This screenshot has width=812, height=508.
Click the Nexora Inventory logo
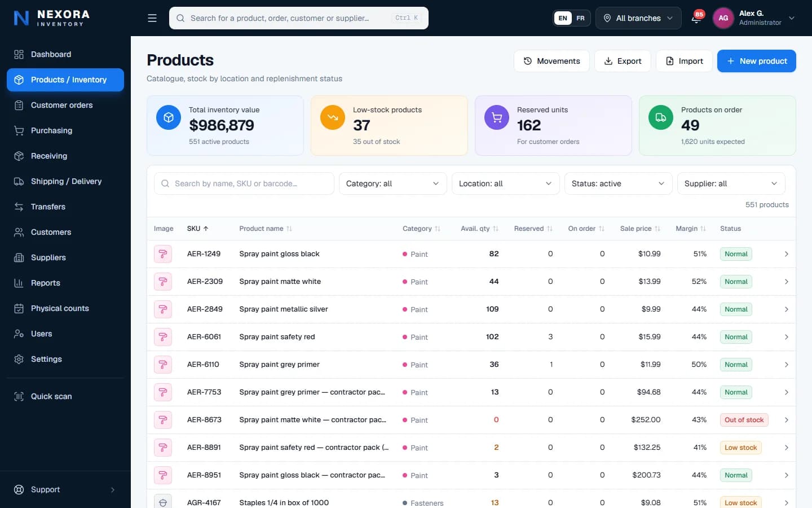click(52, 18)
